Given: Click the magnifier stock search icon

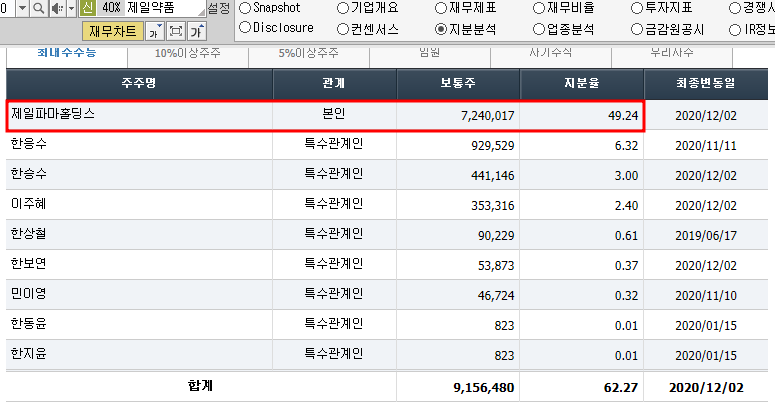Looking at the screenshot, I should point(39,8).
